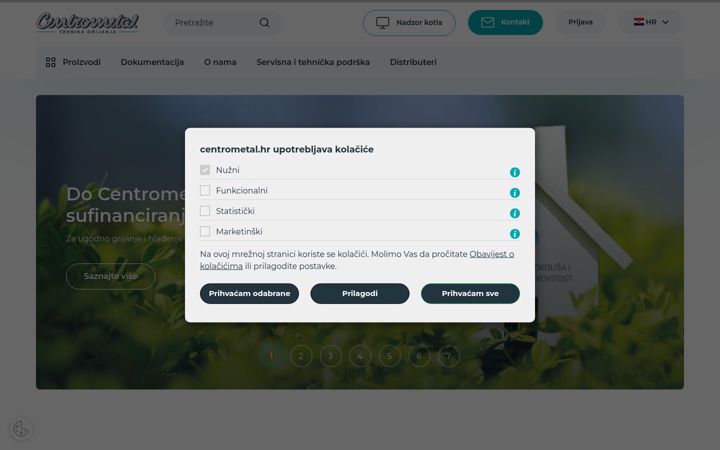Image resolution: width=720 pixels, height=450 pixels.
Task: Open the Dokumentacija menu
Action: (x=152, y=62)
